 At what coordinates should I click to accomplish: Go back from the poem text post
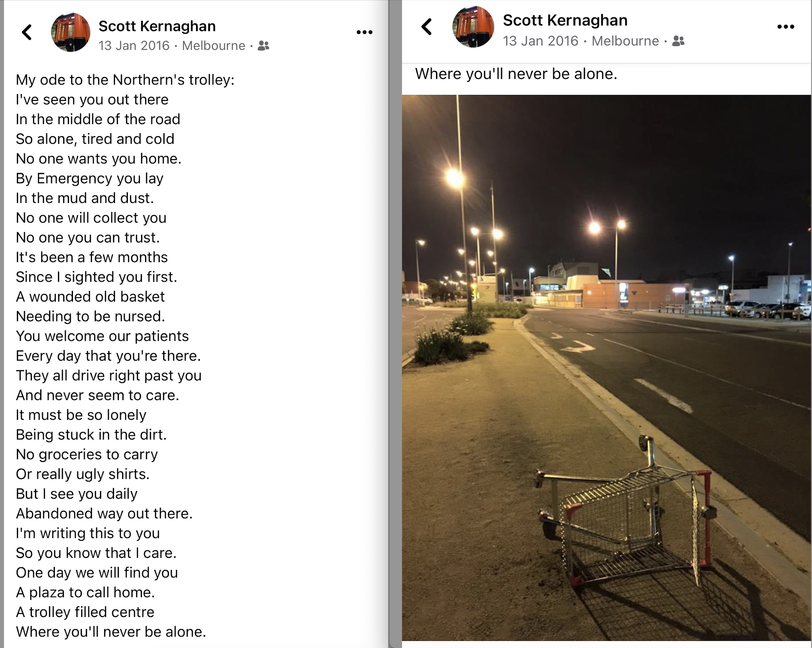point(27,32)
